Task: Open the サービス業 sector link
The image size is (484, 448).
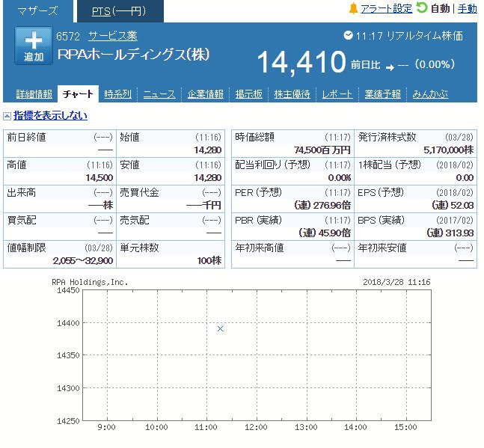Action: coord(113,36)
